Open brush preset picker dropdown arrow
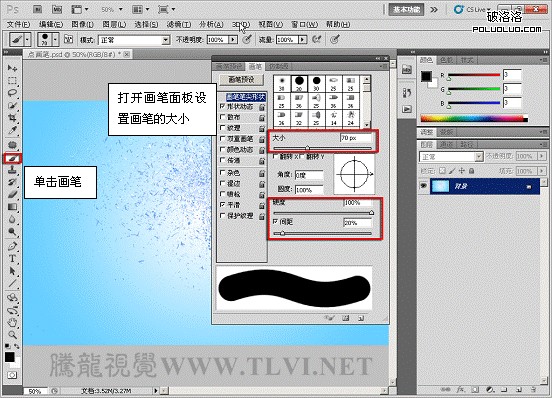 click(55, 39)
